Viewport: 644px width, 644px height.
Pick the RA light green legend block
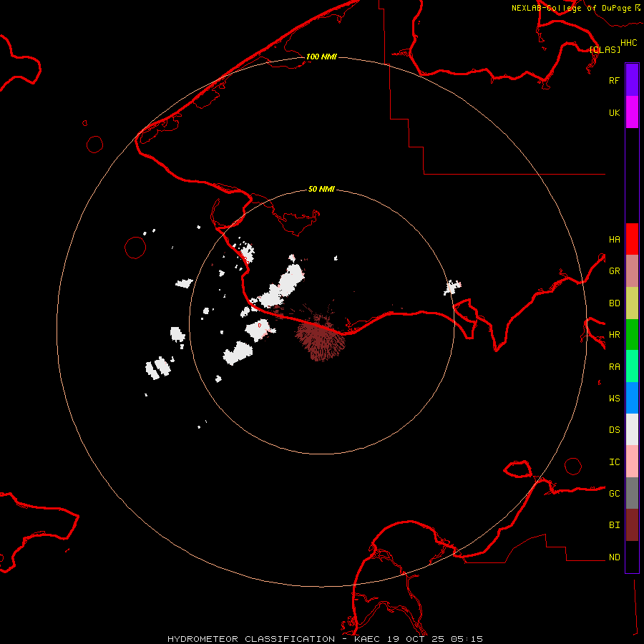(632, 366)
